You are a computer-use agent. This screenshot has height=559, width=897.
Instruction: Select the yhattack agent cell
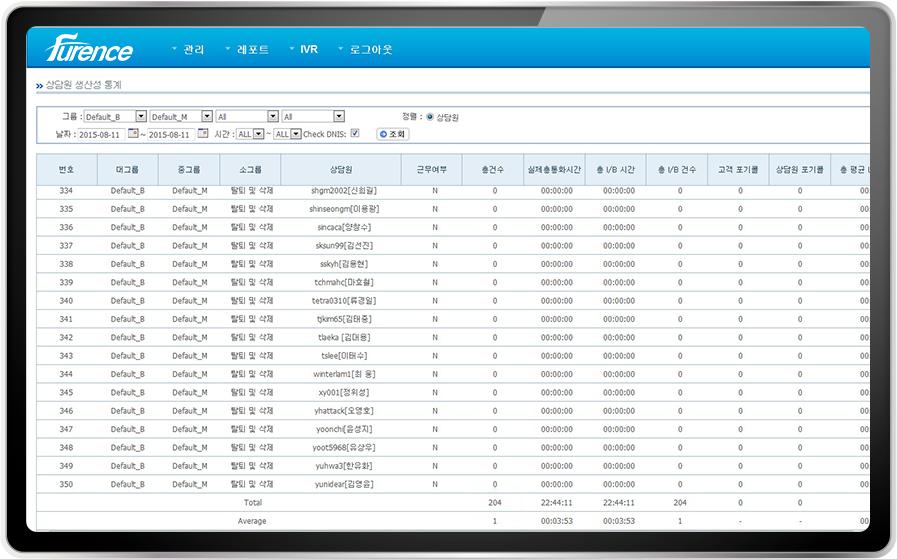pyautogui.click(x=344, y=410)
